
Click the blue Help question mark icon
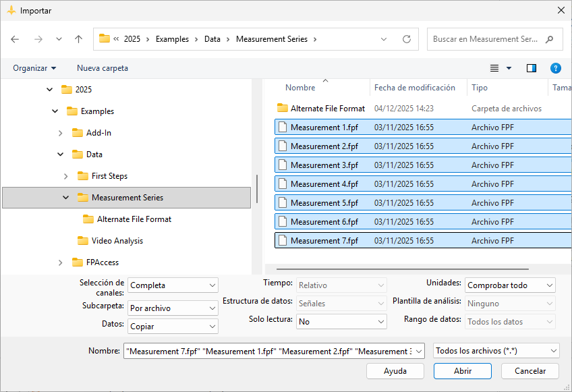[555, 68]
